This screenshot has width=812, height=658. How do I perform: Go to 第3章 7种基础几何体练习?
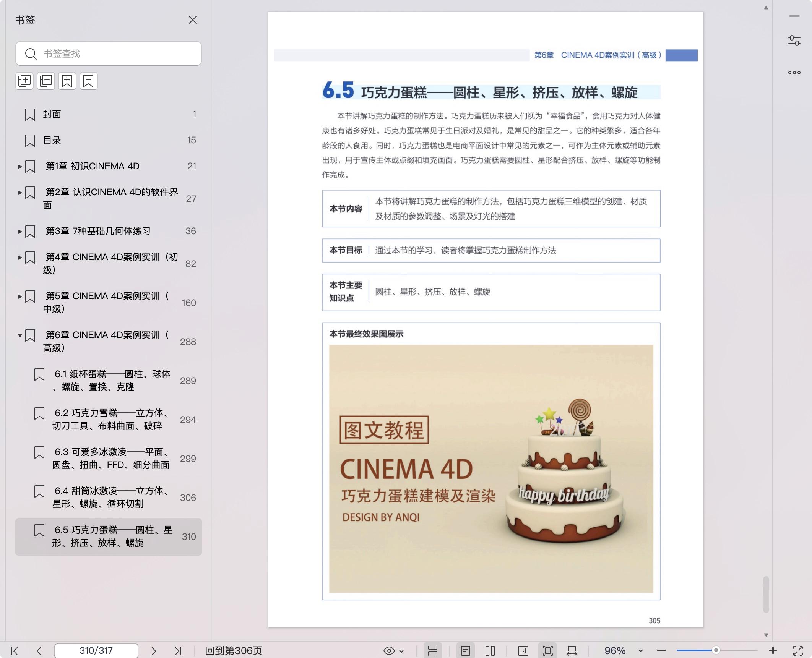98,231
